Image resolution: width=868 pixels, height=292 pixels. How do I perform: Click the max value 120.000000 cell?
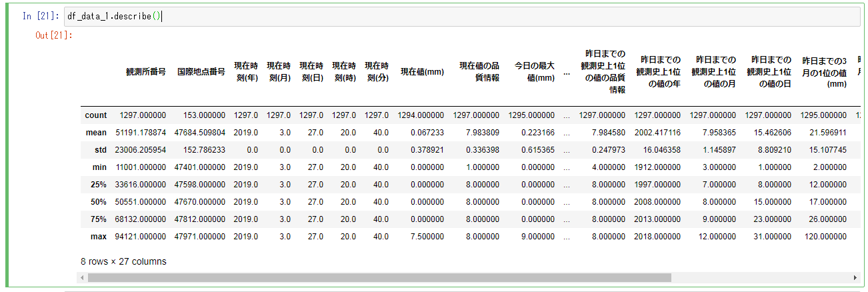coord(824,237)
